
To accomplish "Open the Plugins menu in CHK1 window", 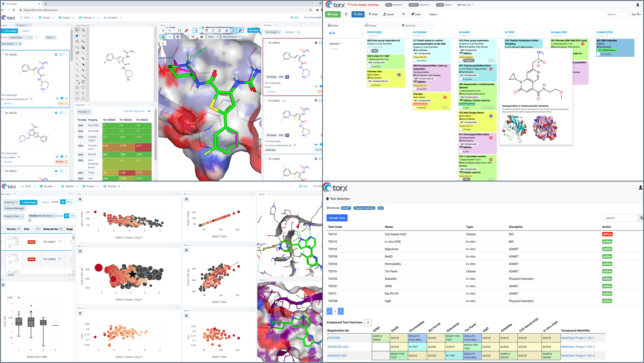I will click(66, 18).
